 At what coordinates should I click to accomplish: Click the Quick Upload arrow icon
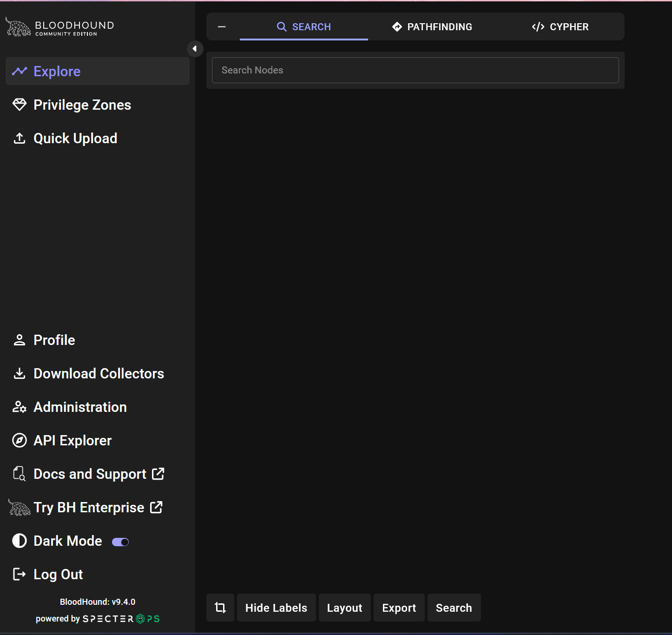(20, 138)
